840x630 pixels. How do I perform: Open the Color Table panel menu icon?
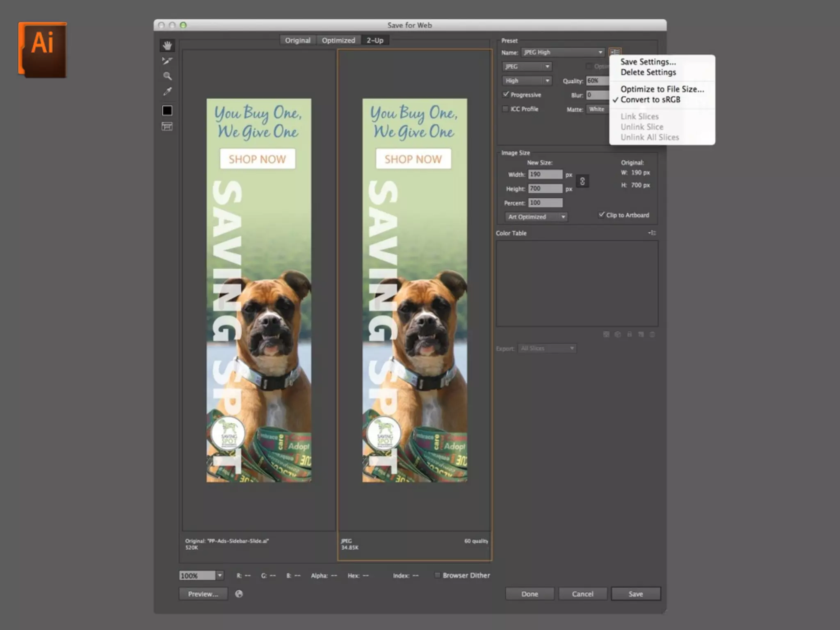[652, 233]
